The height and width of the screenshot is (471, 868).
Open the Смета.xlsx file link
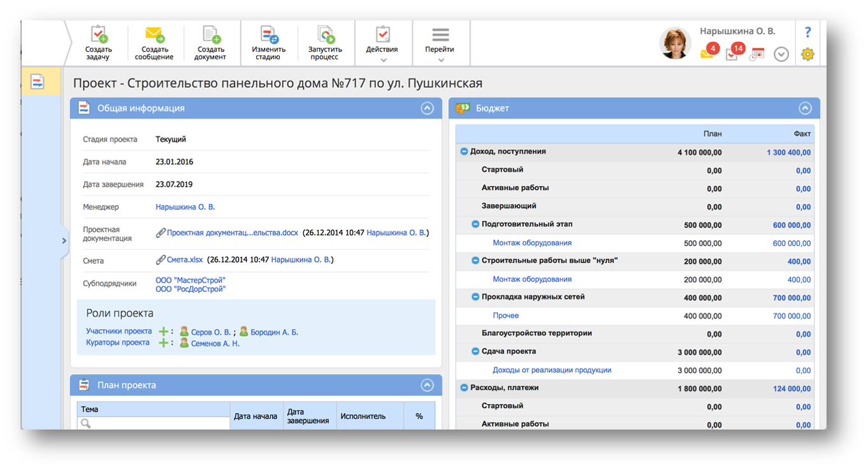coord(185,259)
